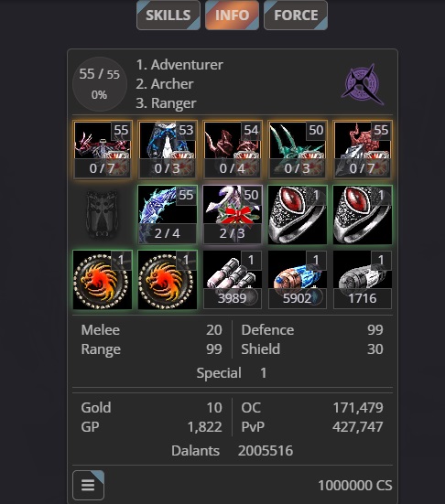445x504 pixels.
Task: Click the helmet item with level 55 and 0/7
Action: 103,149
